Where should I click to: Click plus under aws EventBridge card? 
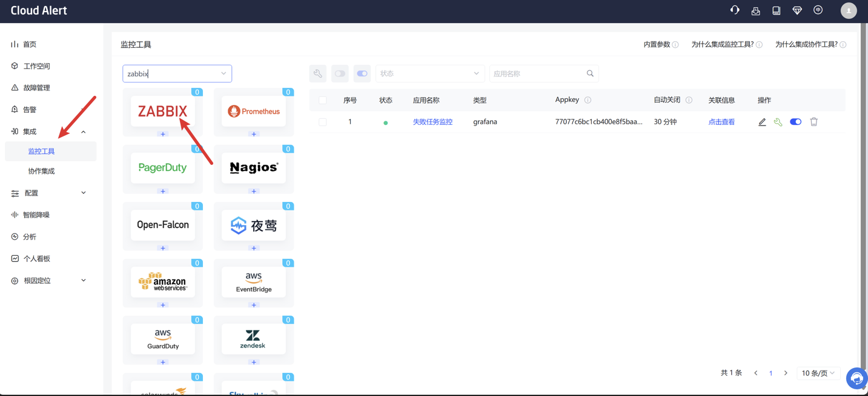coord(254,305)
